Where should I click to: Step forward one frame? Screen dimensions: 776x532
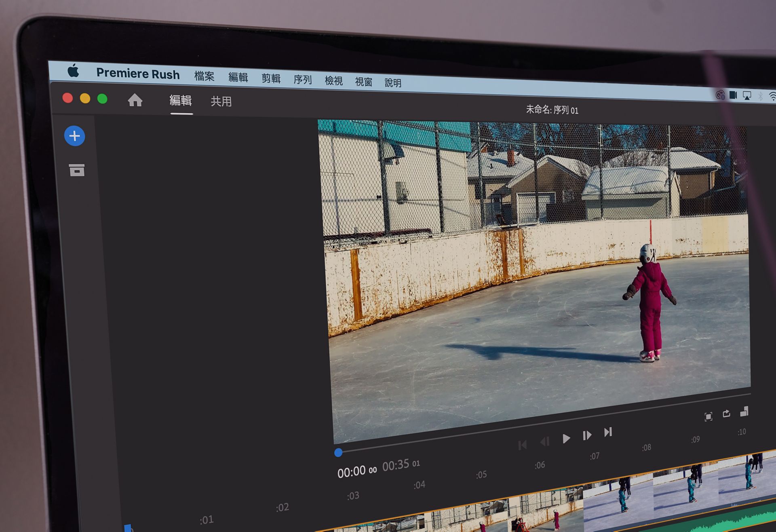pyautogui.click(x=587, y=435)
